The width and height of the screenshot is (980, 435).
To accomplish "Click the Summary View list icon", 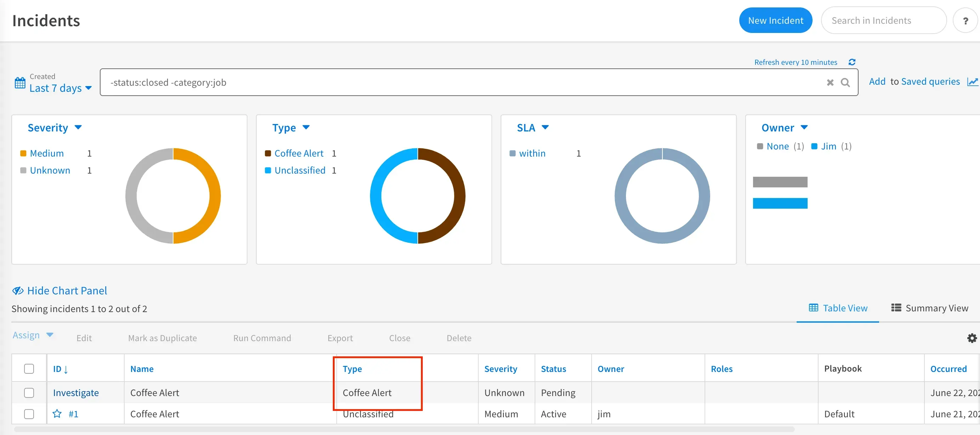I will (896, 307).
